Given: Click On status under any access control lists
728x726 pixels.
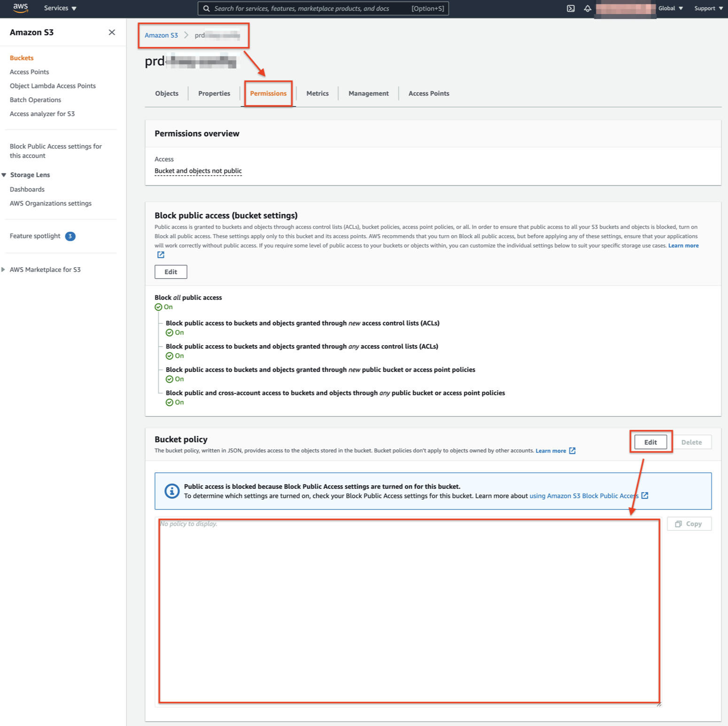Looking at the screenshot, I should 175,356.
